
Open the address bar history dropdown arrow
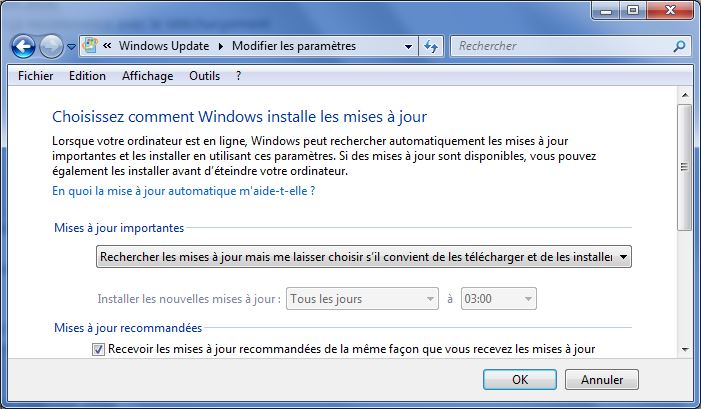pyautogui.click(x=408, y=46)
